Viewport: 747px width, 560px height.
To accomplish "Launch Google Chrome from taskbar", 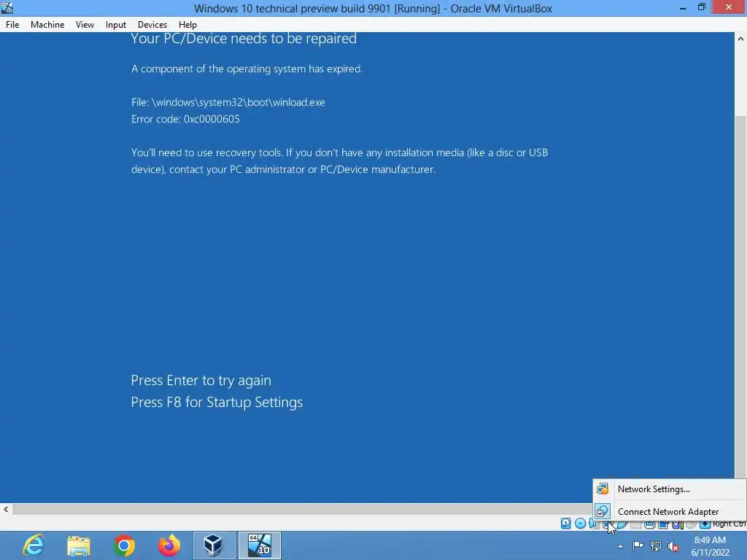I will pos(124,545).
